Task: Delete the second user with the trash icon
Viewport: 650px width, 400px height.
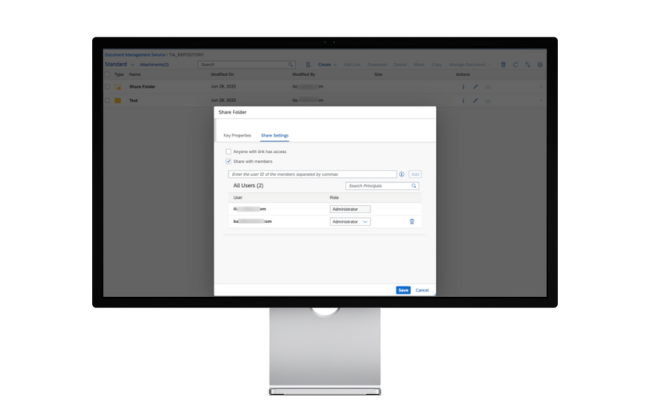Action: click(411, 221)
